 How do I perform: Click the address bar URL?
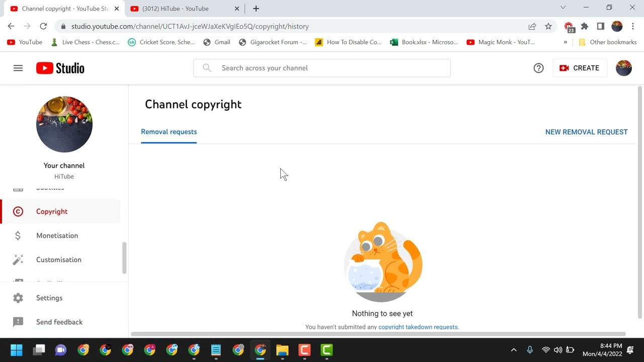[x=190, y=26]
